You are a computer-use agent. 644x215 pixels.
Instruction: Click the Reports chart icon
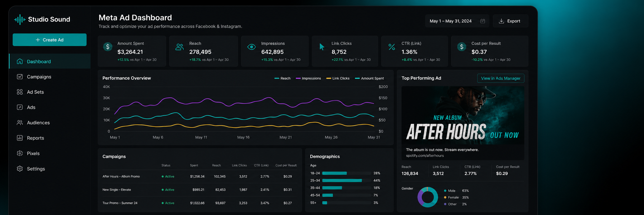click(20, 138)
